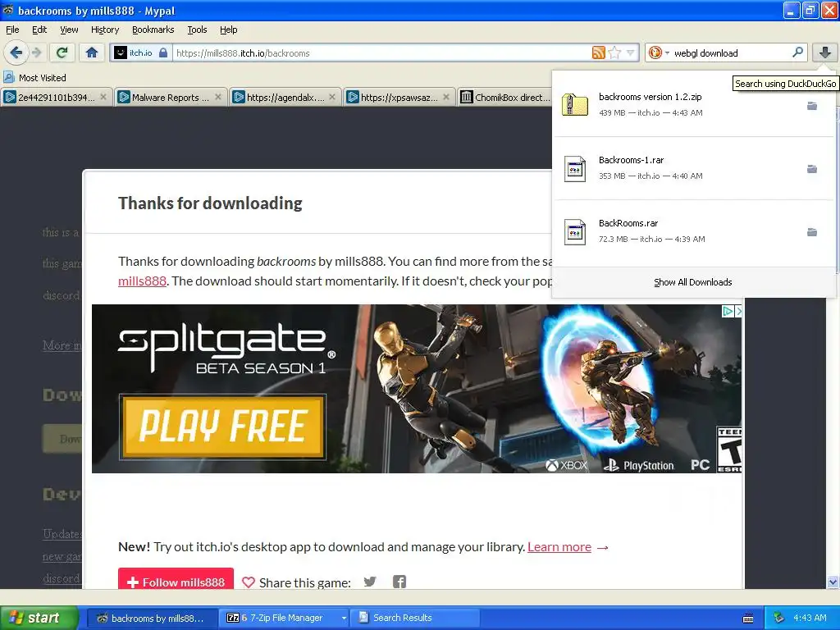
Task: Open containing folder for Backrooms-1.rar
Action: point(812,169)
